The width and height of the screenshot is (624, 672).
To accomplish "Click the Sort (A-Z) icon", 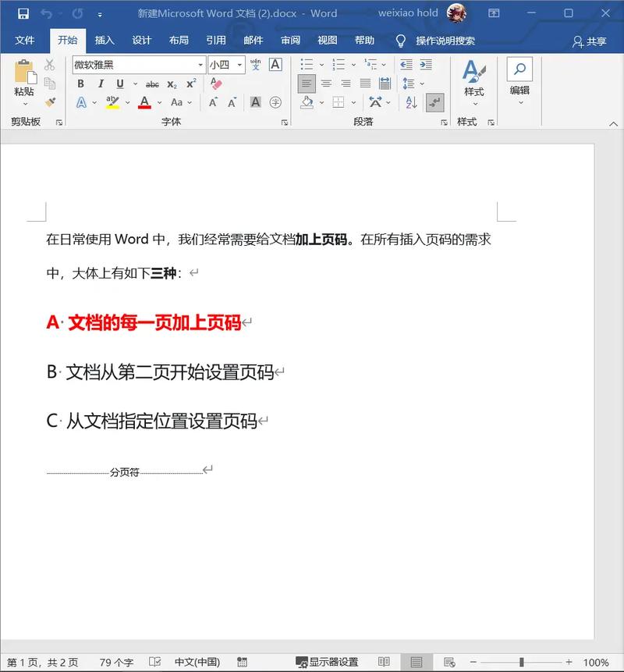I will pyautogui.click(x=410, y=101).
